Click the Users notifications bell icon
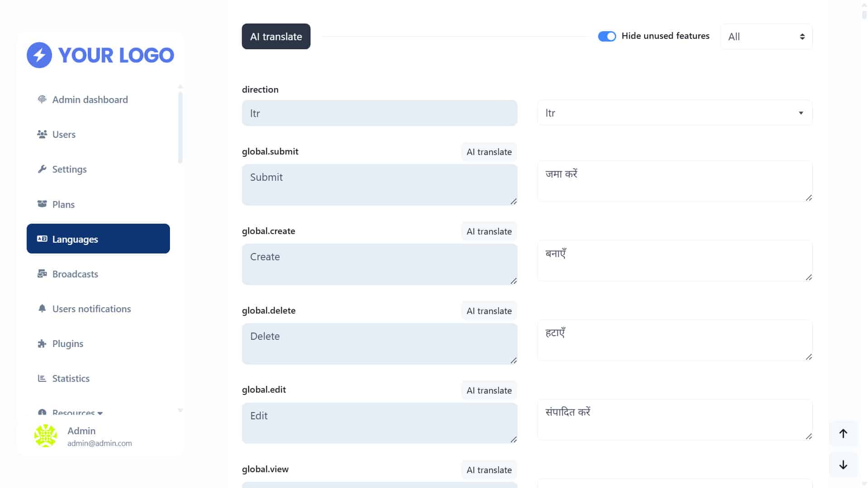 tap(42, 309)
